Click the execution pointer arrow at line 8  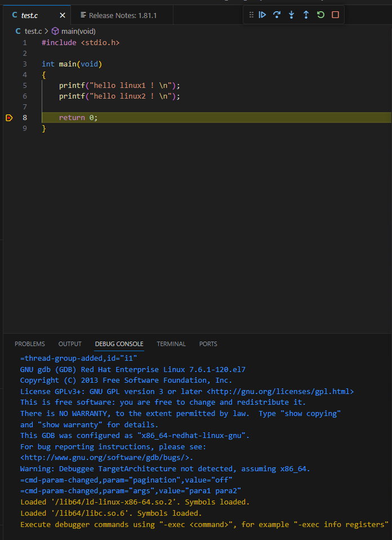click(9, 118)
